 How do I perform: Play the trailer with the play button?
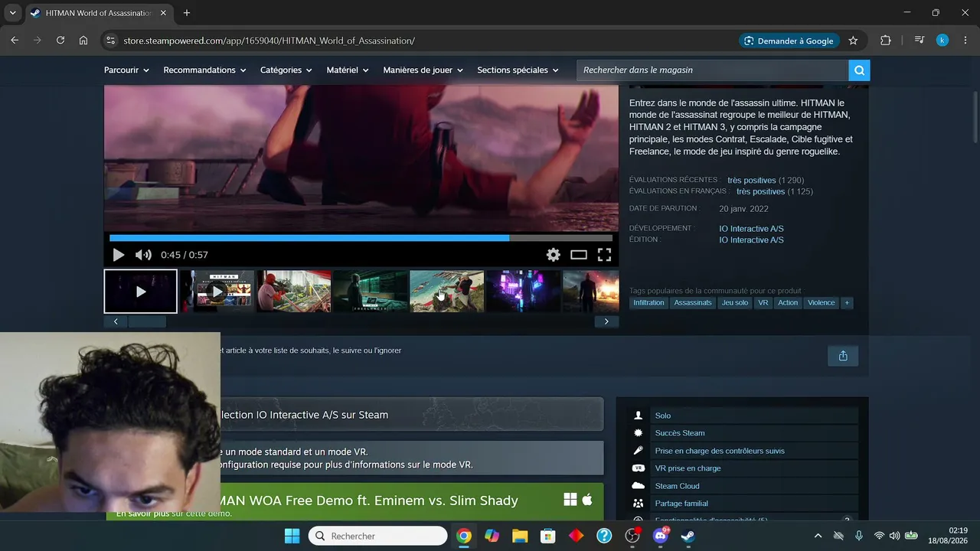(119, 255)
